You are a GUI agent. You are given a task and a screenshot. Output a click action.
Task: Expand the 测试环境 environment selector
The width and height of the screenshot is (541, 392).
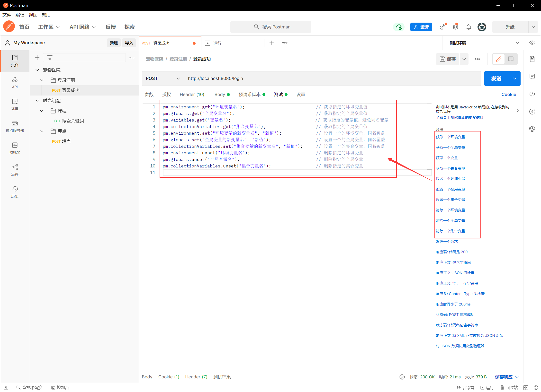[x=517, y=43]
